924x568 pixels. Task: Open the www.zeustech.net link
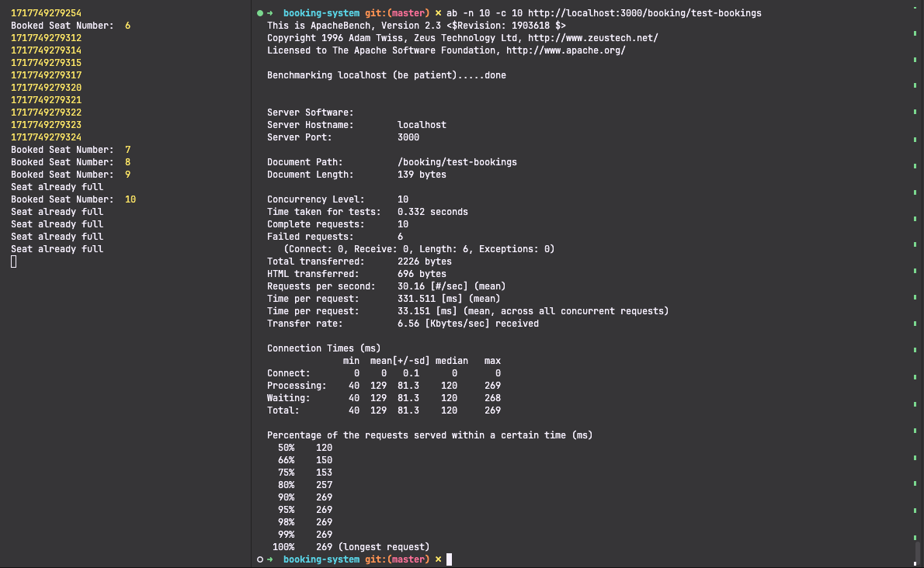[x=592, y=38]
